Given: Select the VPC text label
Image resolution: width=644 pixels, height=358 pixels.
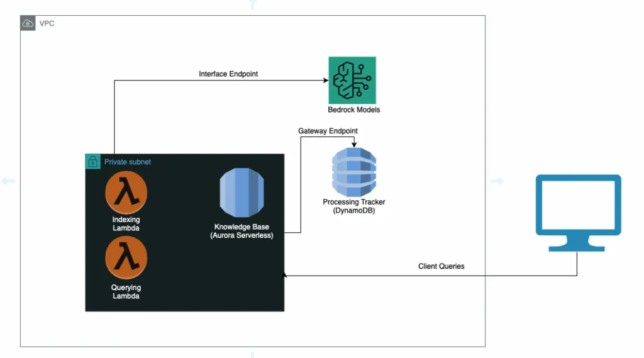Looking at the screenshot, I should tap(47, 23).
